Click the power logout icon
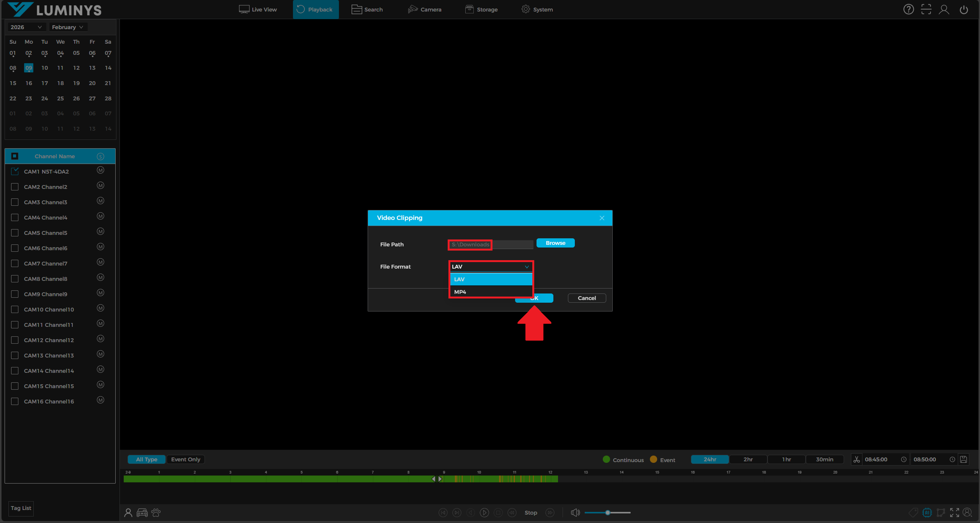980x523 pixels. coord(964,10)
